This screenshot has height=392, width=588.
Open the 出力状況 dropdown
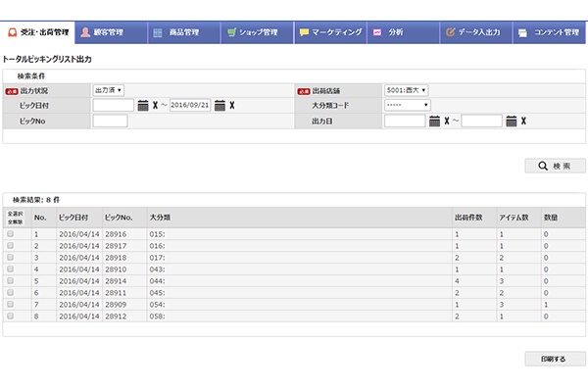(x=109, y=90)
